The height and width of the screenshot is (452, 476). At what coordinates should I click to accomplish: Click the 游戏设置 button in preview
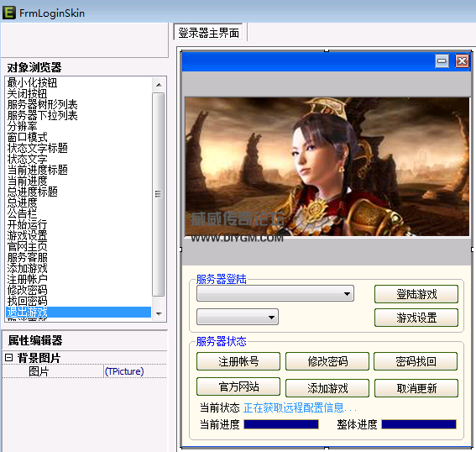pos(416,318)
